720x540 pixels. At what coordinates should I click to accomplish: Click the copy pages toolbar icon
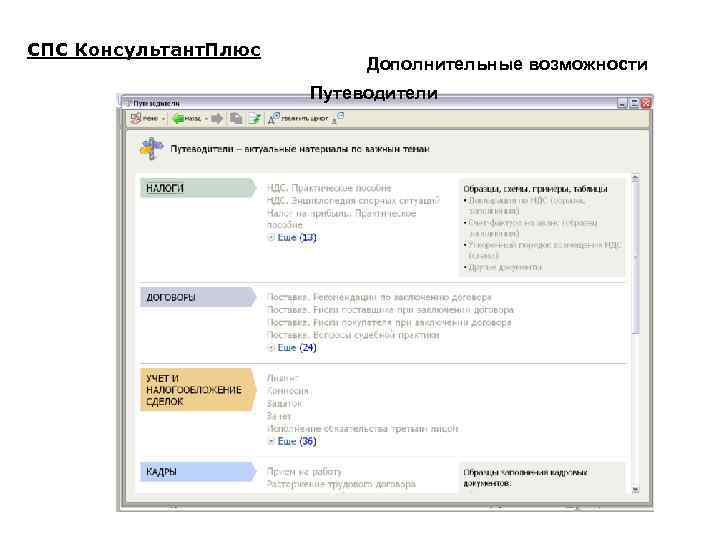236,119
